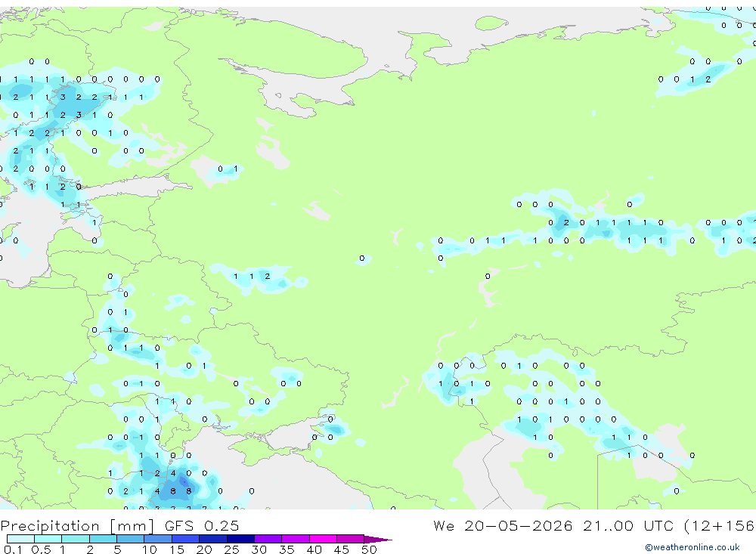Image resolution: width=756 pixels, height=554 pixels.
Task: Pick the 25–30 mm navy legend swatch
Action: pyautogui.click(x=240, y=539)
